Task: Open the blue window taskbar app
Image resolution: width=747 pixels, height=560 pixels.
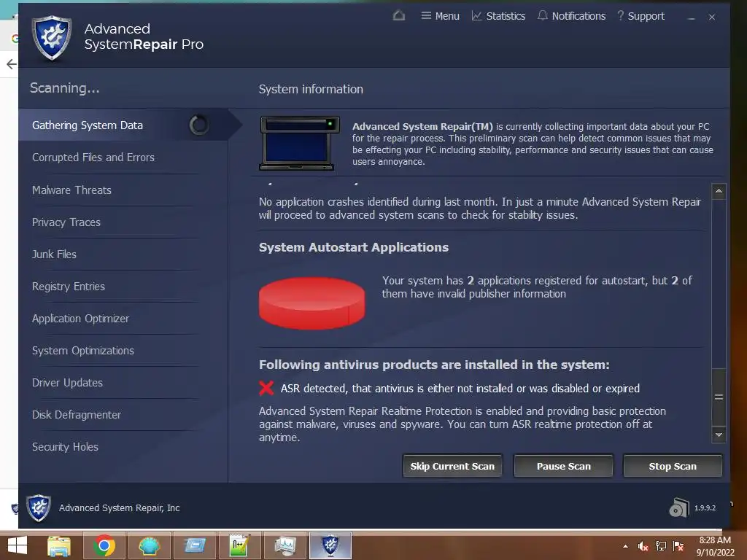Action: (x=194, y=545)
